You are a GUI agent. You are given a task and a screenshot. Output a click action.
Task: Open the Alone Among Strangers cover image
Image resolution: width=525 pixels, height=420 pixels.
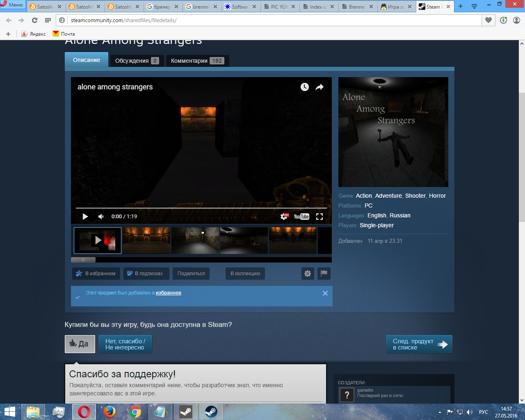point(393,132)
